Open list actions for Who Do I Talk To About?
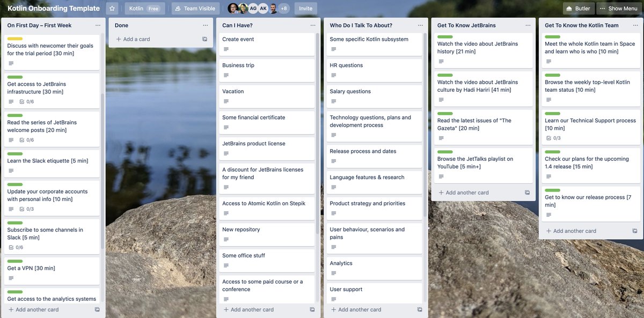This screenshot has width=644, height=318. click(420, 25)
